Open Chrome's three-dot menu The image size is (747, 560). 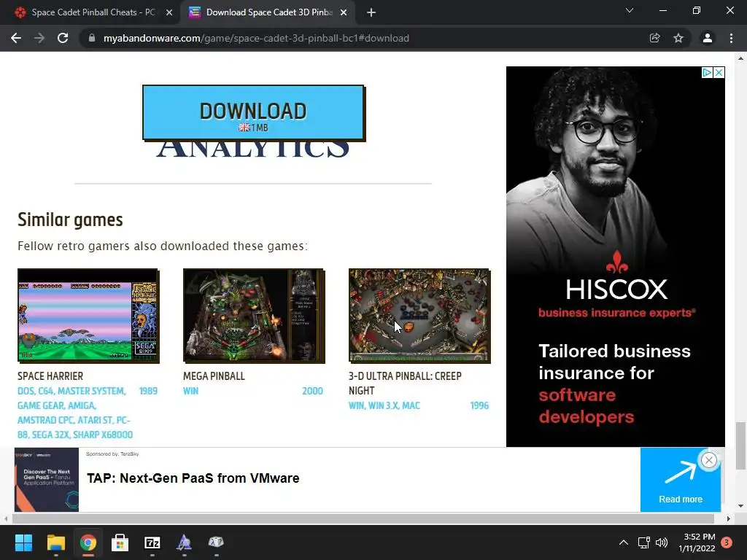tap(731, 38)
